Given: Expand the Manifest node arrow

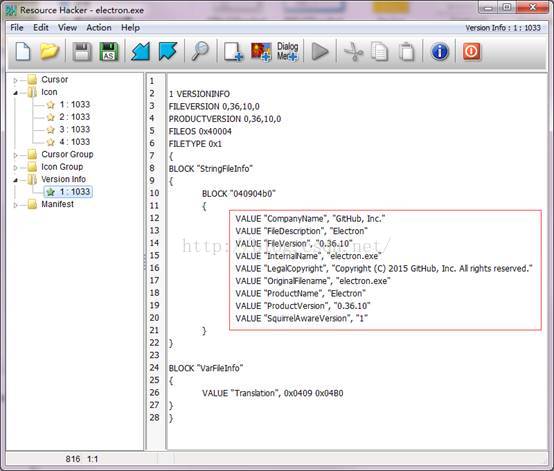Looking at the screenshot, I should point(15,205).
